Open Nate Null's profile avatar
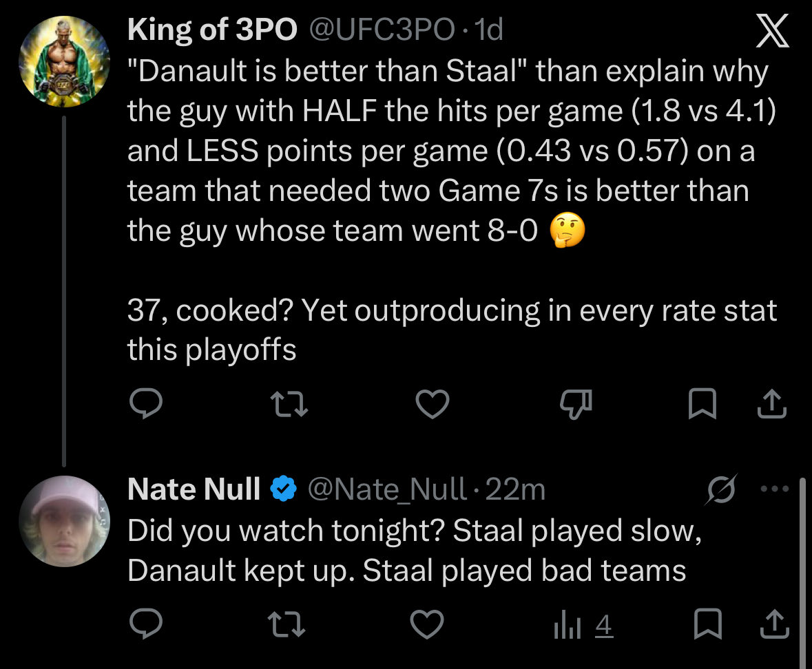 pyautogui.click(x=64, y=521)
